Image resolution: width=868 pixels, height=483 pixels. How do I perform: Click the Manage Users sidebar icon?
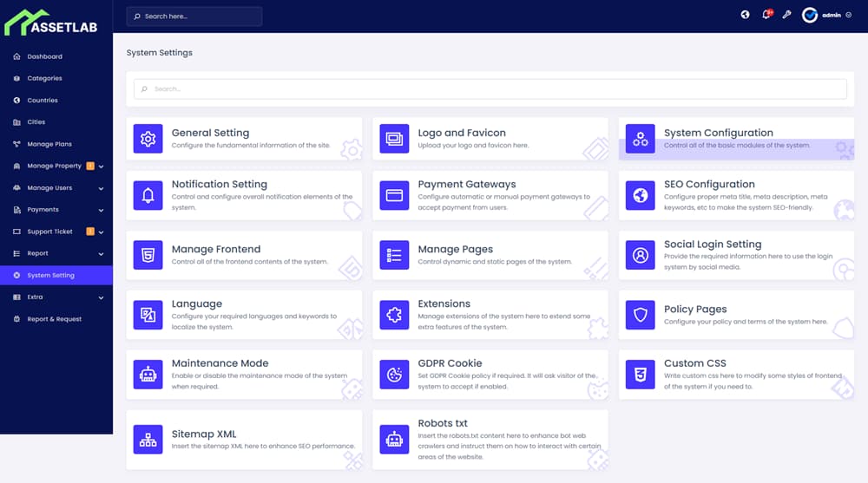(16, 188)
